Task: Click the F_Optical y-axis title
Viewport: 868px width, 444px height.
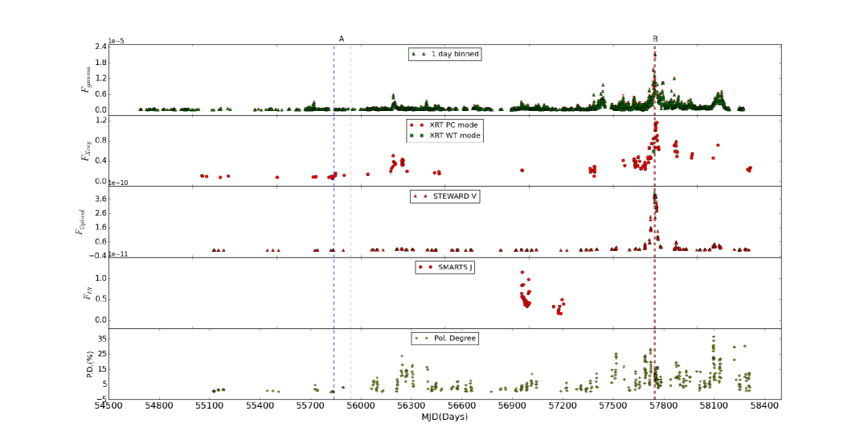Action: (x=81, y=222)
